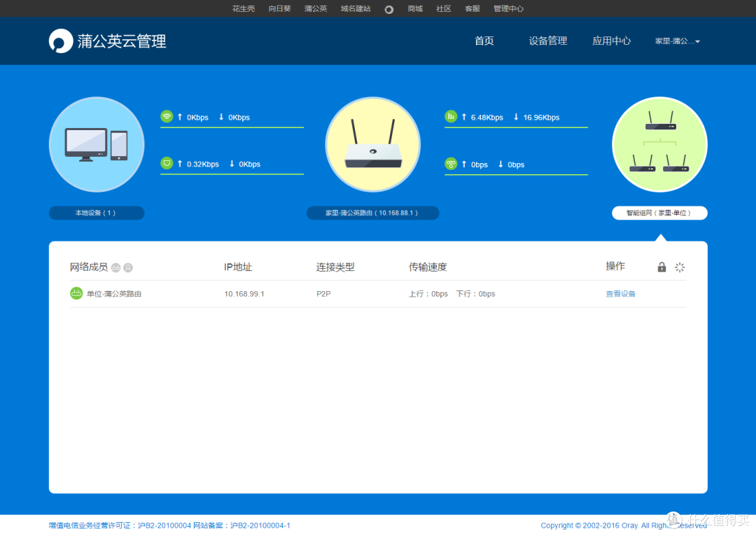The width and height of the screenshot is (756, 536).
Task: Open 客服 in the top bar
Action: click(x=472, y=8)
